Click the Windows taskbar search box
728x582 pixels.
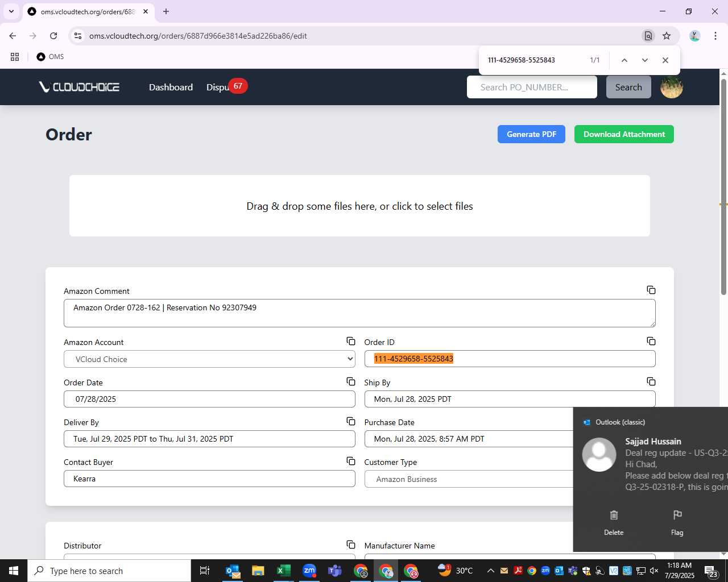(x=109, y=571)
